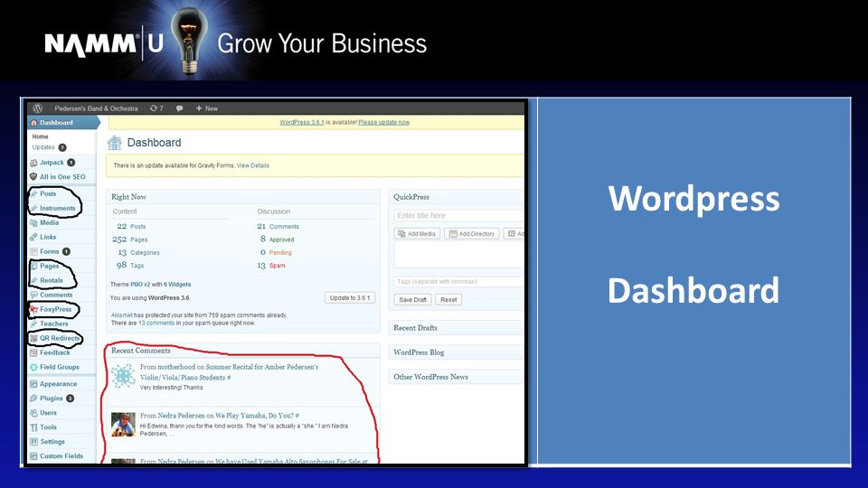Click the Links chain icon in sidebar

tap(33, 237)
